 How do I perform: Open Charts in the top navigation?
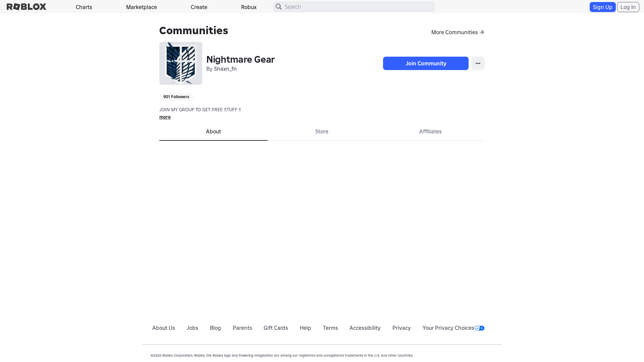pyautogui.click(x=84, y=7)
